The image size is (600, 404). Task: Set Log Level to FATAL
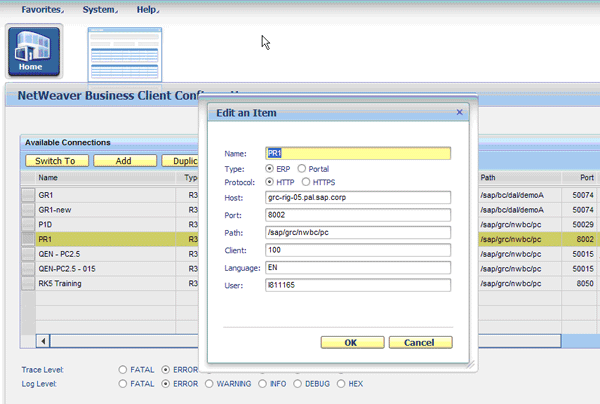[x=122, y=383]
